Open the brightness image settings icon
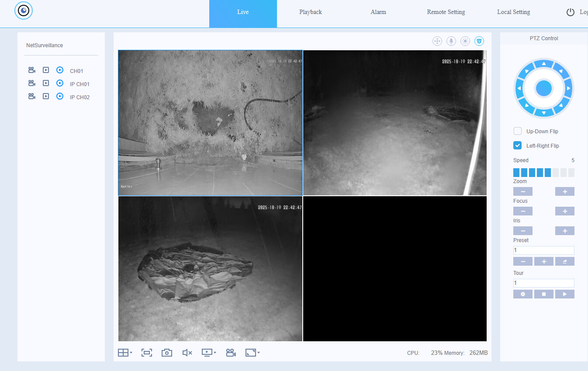Viewport: 588px width, 371px height. point(465,41)
